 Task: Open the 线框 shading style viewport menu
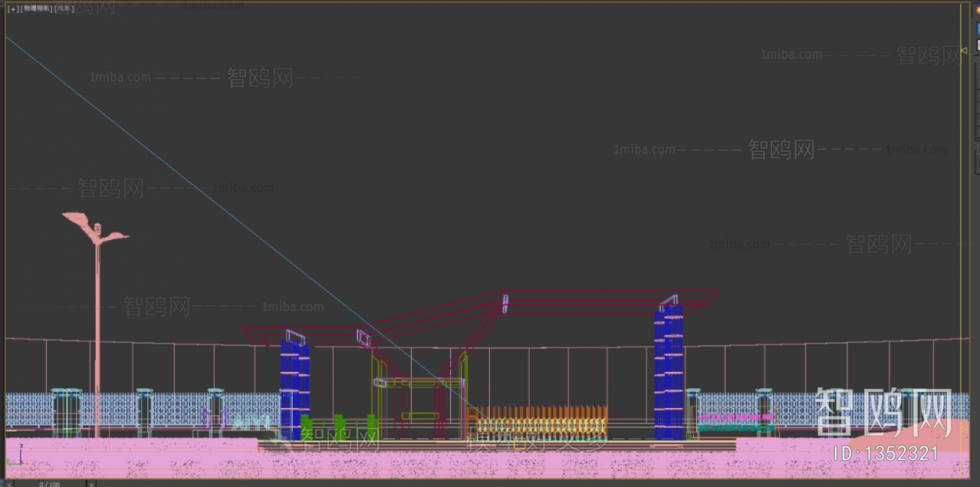point(64,10)
